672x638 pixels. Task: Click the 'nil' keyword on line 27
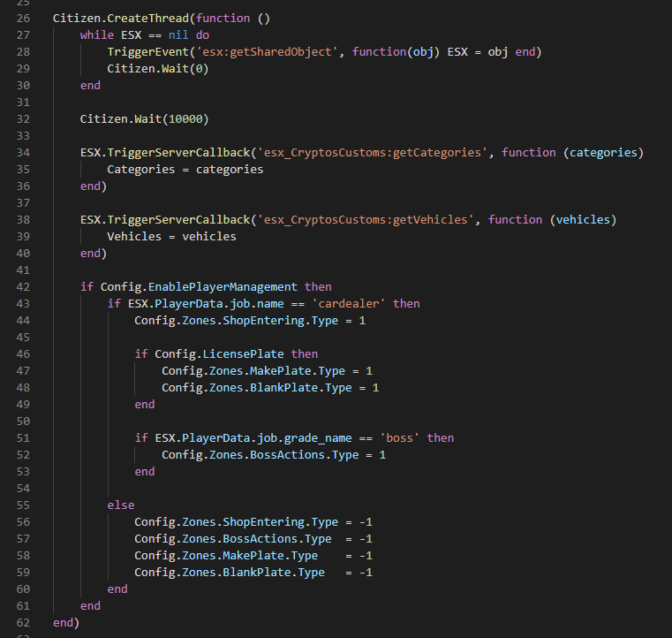178,35
